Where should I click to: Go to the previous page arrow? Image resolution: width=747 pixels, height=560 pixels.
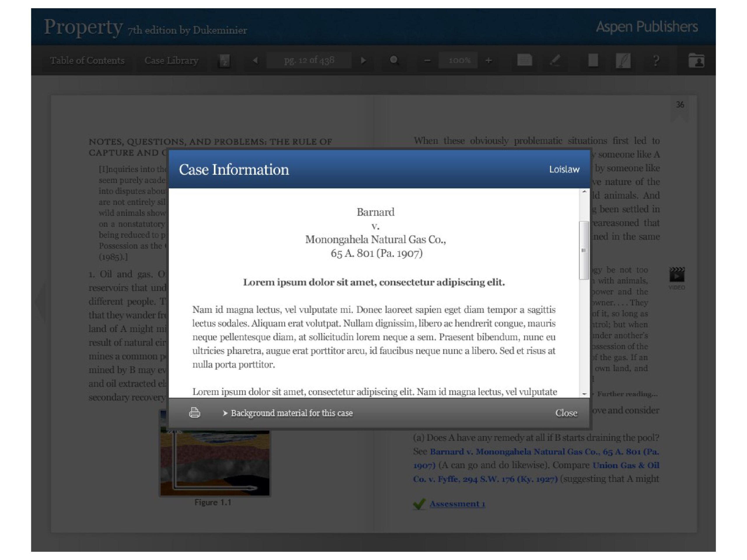255,60
